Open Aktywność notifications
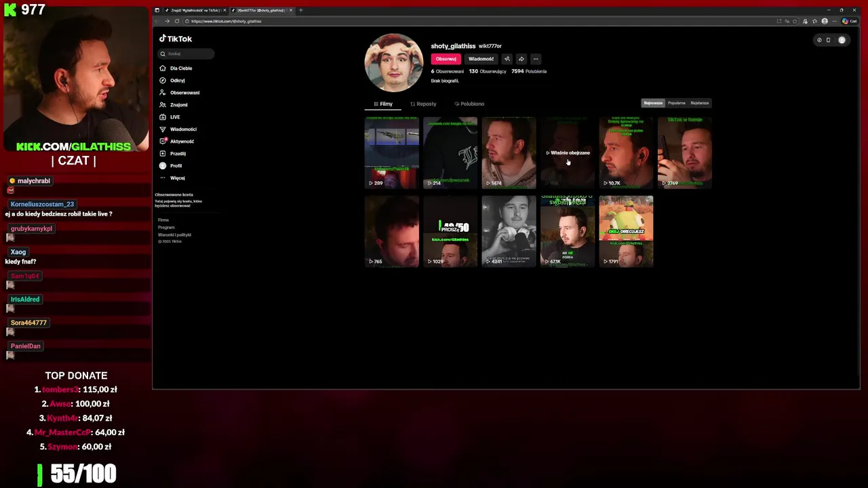The width and height of the screenshot is (868, 488). [177, 142]
